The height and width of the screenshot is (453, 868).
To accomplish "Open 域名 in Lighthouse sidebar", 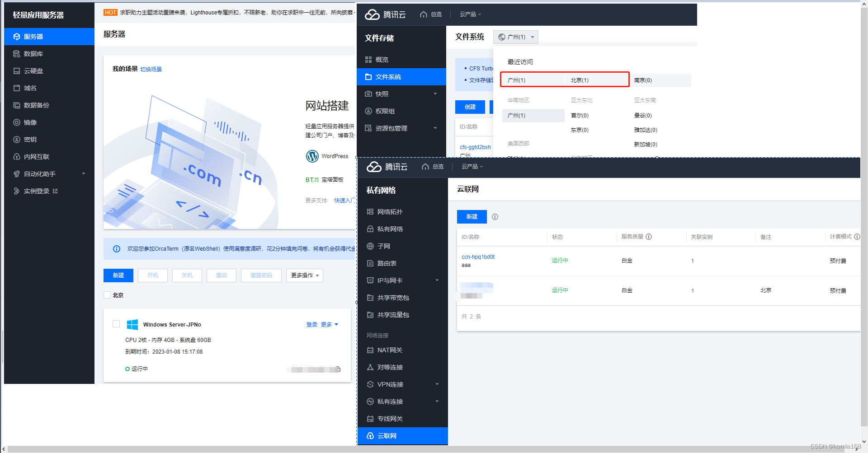I will coord(49,88).
